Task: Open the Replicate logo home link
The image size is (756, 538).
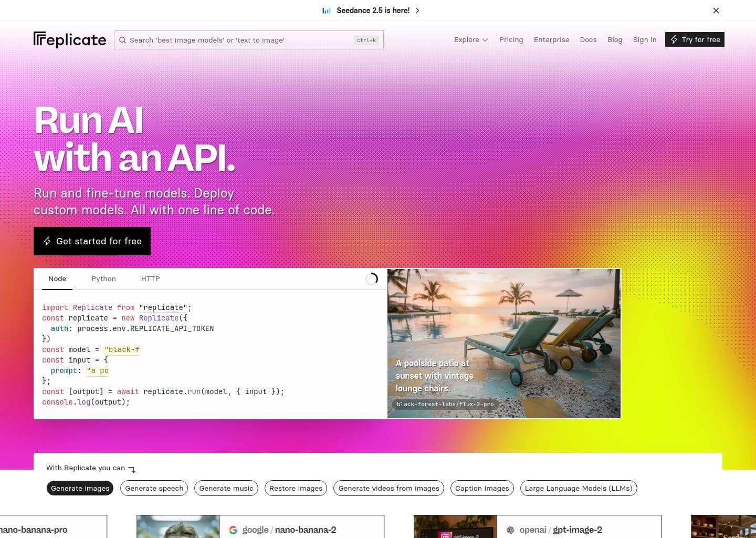Action: [70, 40]
